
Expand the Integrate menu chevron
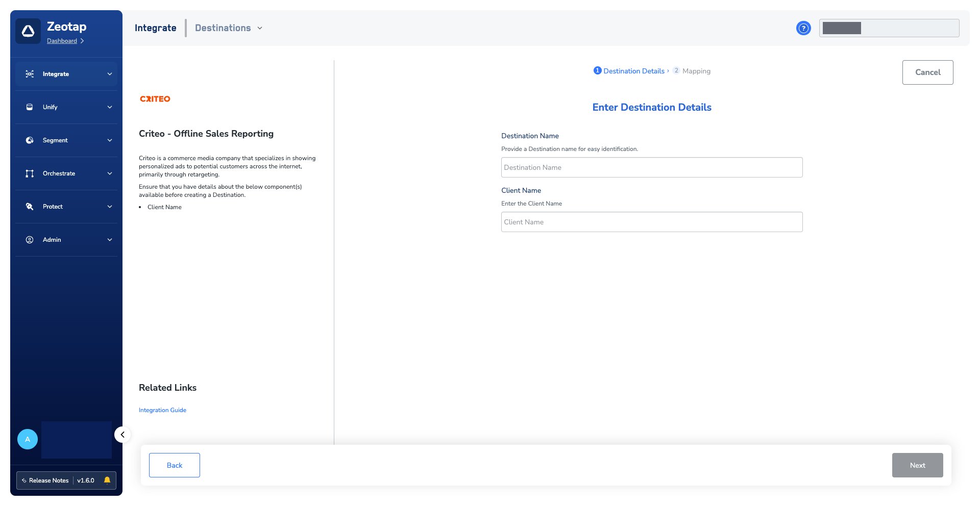110,74
